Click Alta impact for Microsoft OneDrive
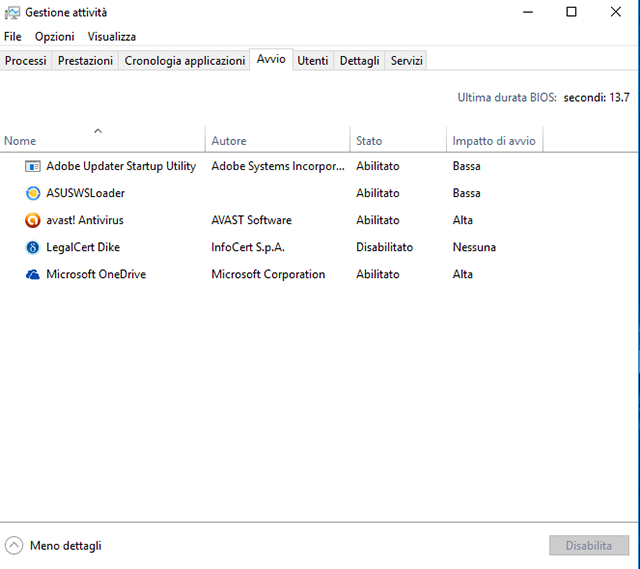The width and height of the screenshot is (640, 569). pos(462,274)
